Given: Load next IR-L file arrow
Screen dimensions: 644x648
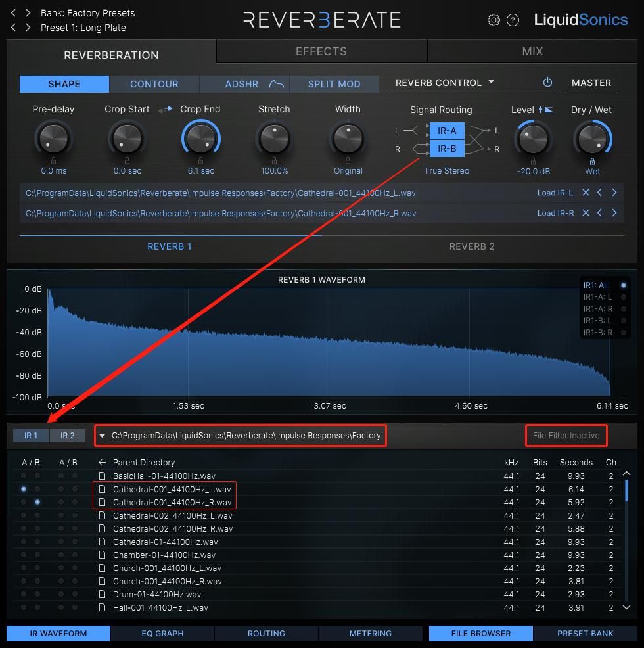Looking at the screenshot, I should point(614,192).
